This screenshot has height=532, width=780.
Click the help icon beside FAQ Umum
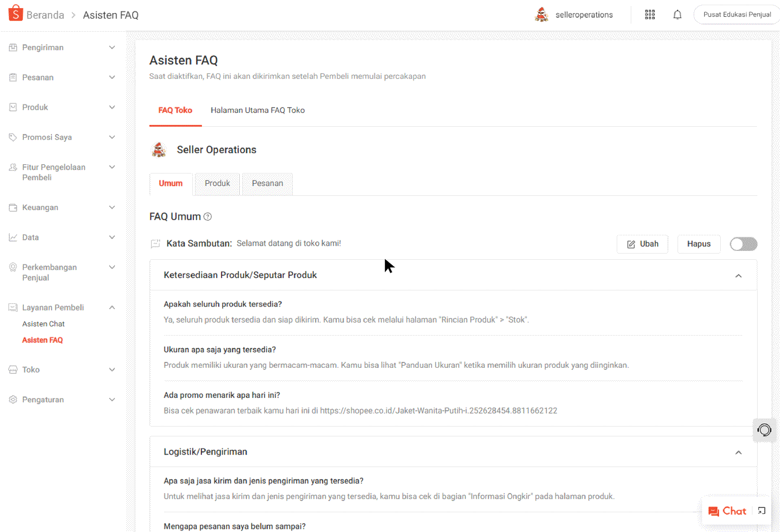[x=207, y=217]
